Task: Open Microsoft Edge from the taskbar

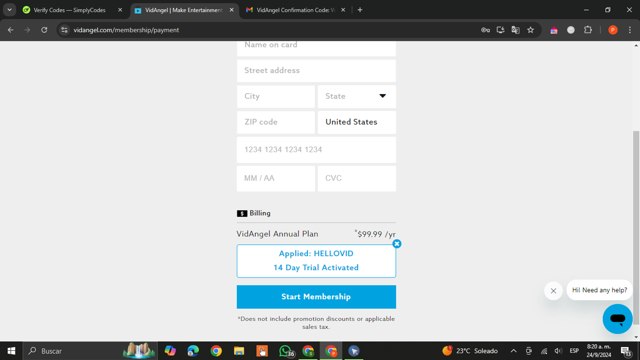Action: [193, 351]
